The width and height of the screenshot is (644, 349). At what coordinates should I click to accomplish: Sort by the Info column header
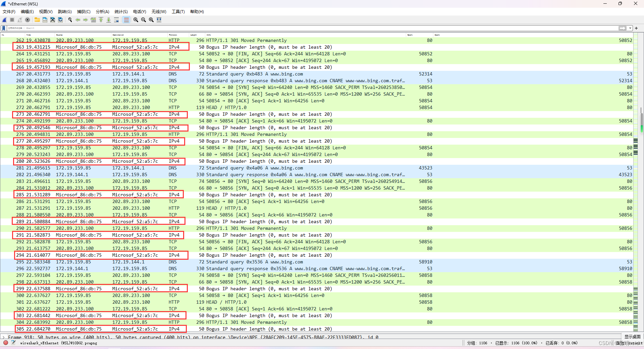point(306,35)
